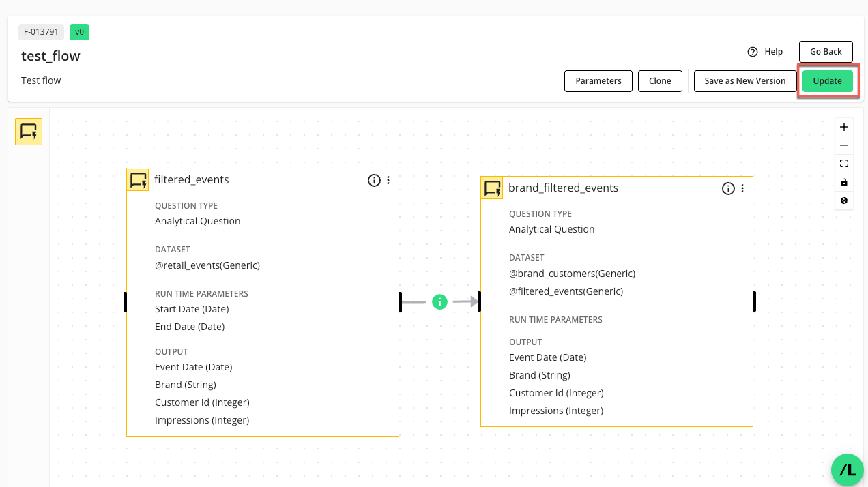Screen dimensions: 868x487
Task: Zoom out on the flow canvas
Action: [x=844, y=145]
